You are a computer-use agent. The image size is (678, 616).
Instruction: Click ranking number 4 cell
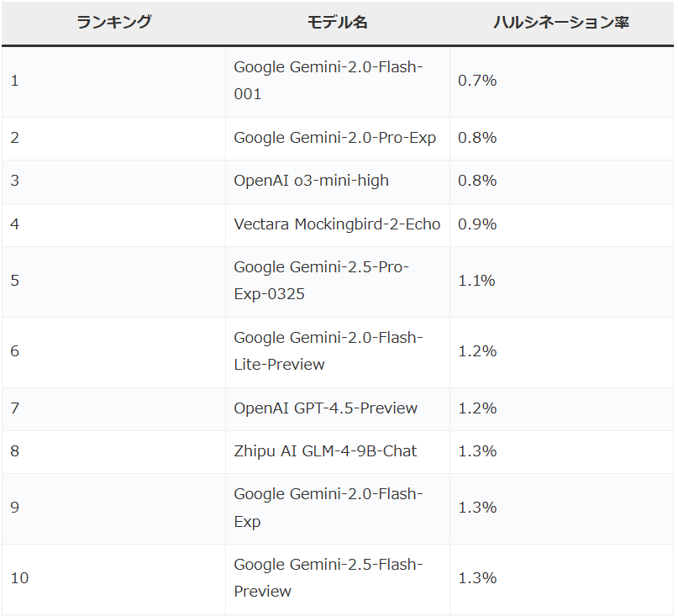click(x=113, y=224)
